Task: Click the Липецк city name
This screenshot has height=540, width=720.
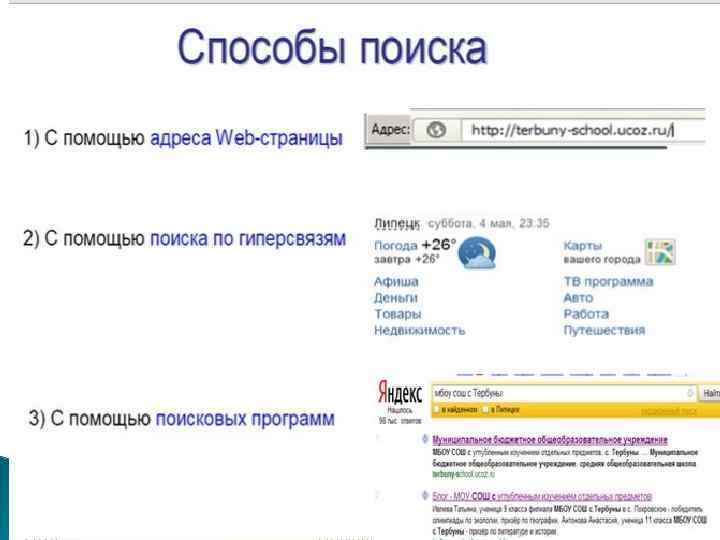Action: click(397, 224)
